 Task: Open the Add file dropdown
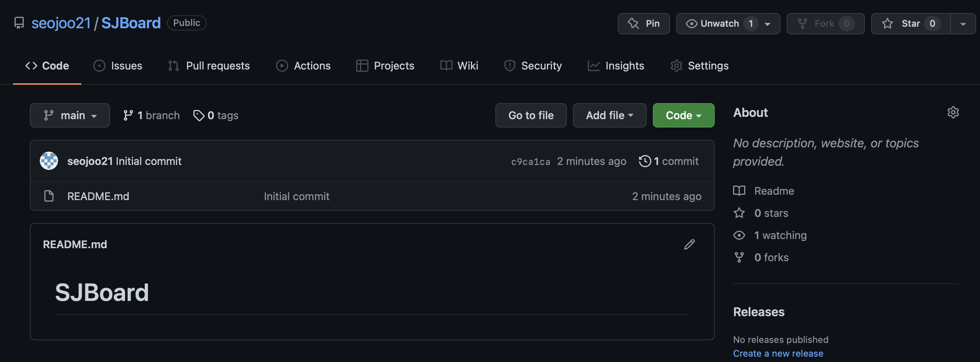[x=610, y=115]
